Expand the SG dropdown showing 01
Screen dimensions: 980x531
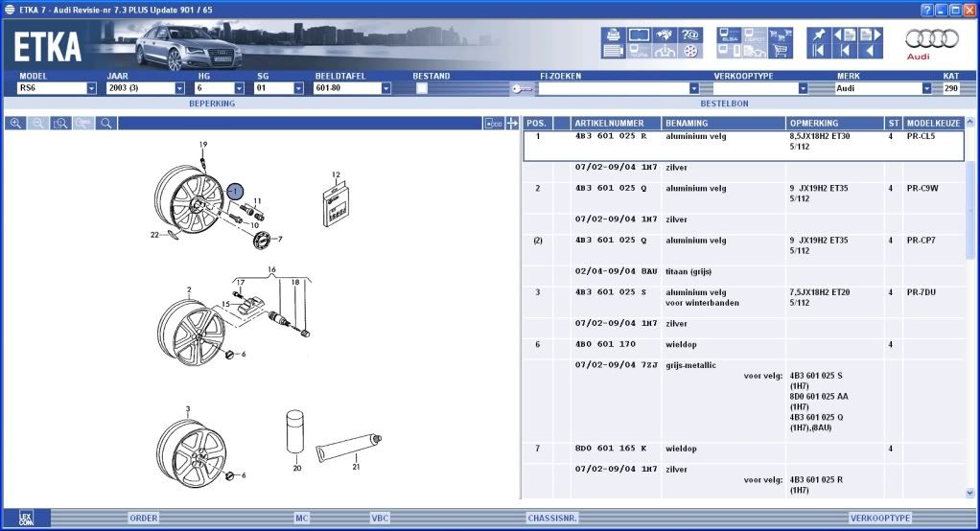[298, 88]
